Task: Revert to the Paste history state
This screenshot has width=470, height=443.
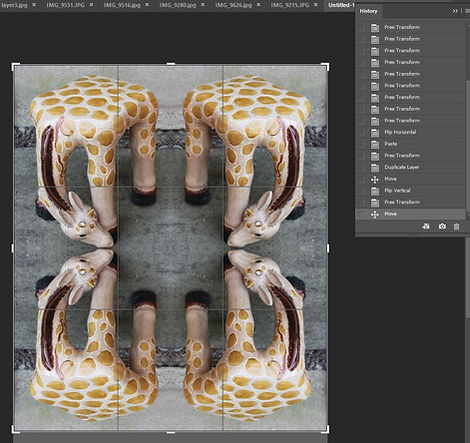Action: pos(411,144)
